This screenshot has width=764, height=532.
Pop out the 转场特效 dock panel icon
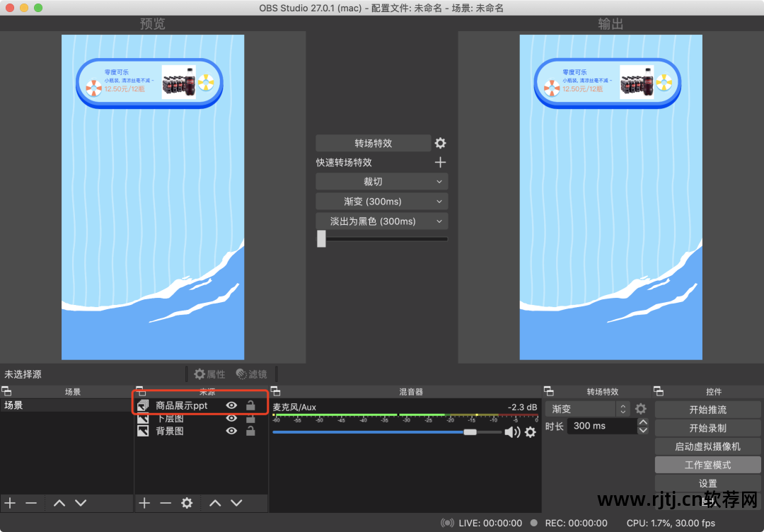tap(549, 391)
